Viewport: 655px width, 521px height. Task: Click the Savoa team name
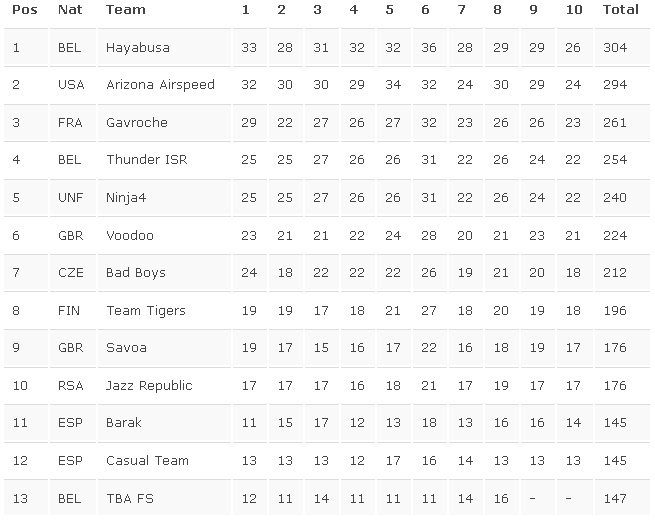126,348
